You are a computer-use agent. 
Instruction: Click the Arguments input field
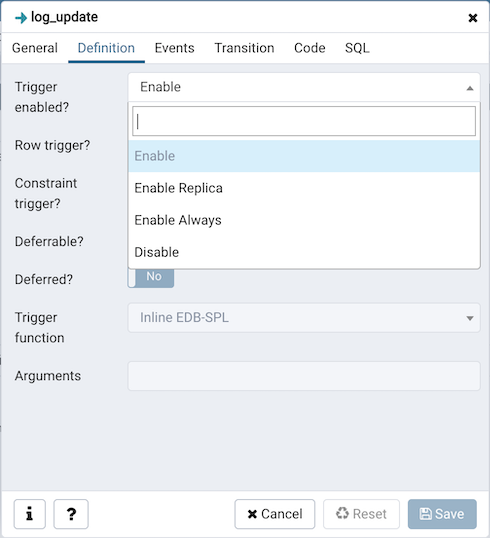[x=304, y=376]
